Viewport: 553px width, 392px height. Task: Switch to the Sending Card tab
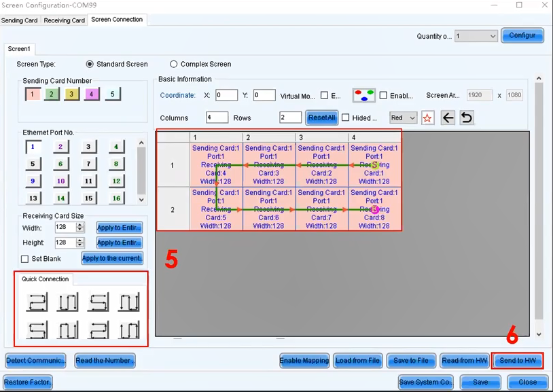tap(19, 20)
